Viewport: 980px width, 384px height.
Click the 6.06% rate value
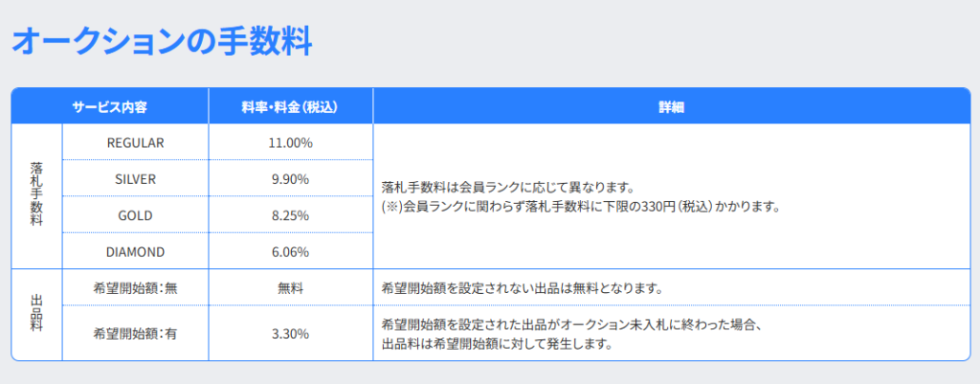click(290, 252)
